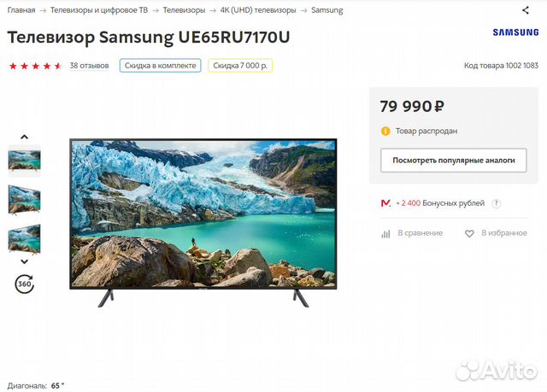Click the star rating
This screenshot has width=547, height=392.
35,66
